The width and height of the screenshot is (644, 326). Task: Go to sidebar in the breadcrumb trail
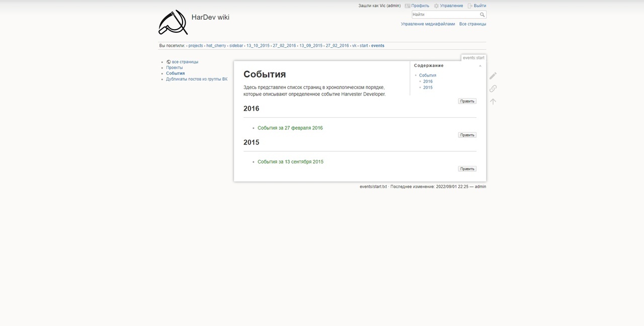[236, 46]
